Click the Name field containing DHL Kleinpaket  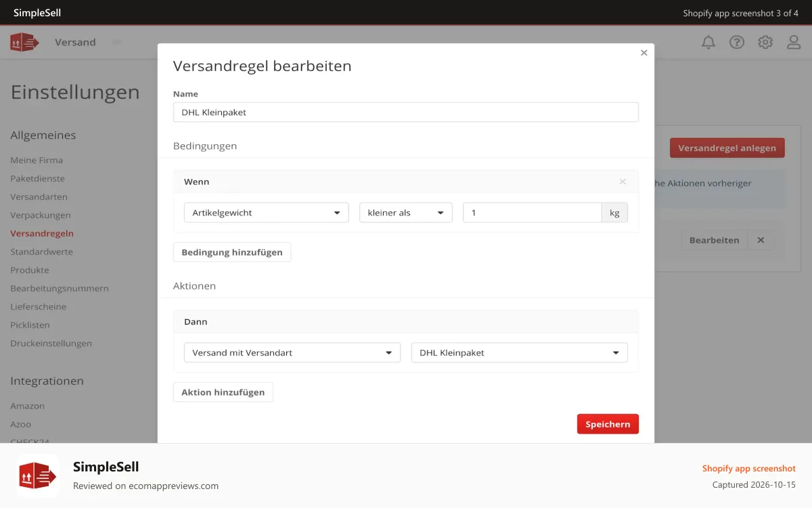[406, 112]
